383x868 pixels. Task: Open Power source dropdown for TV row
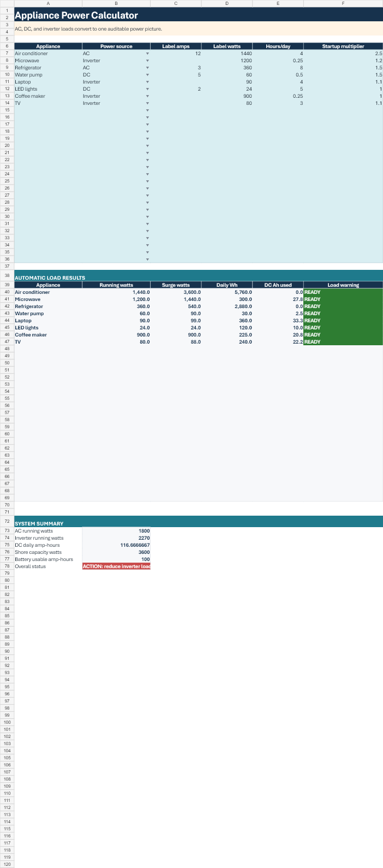pyautogui.click(x=147, y=103)
